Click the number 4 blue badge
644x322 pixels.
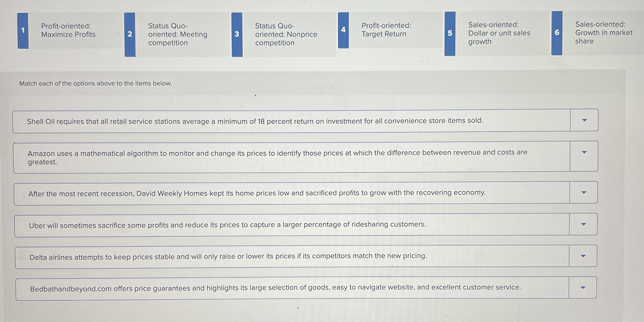coord(343,29)
